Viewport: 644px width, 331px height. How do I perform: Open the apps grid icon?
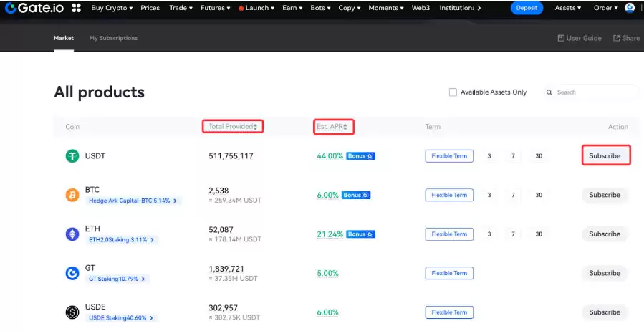[77, 8]
